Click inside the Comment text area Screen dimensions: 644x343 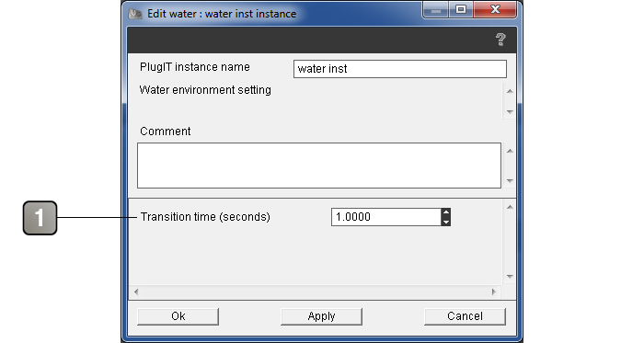click(319, 166)
